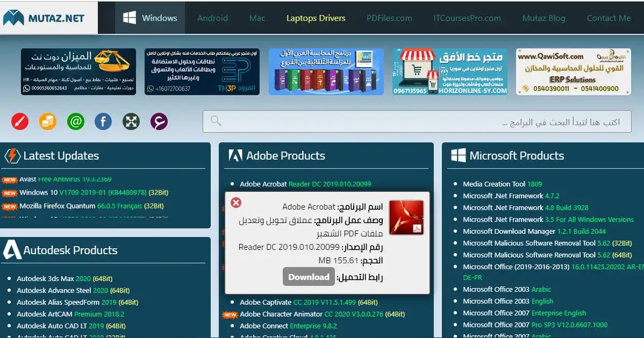Open Mozilla Firefox Quantum 66.0.5 Français
The height and width of the screenshot is (338, 644).
click(91, 206)
